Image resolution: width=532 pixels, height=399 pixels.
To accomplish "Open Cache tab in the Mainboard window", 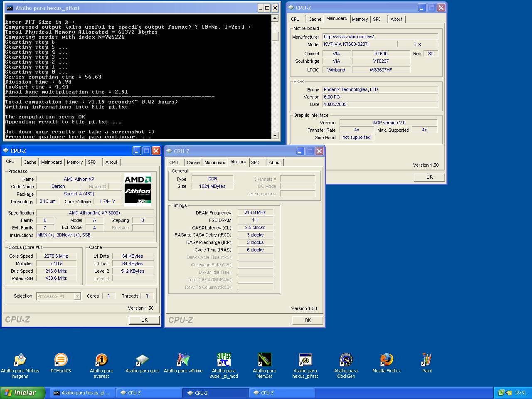I will pos(315,19).
